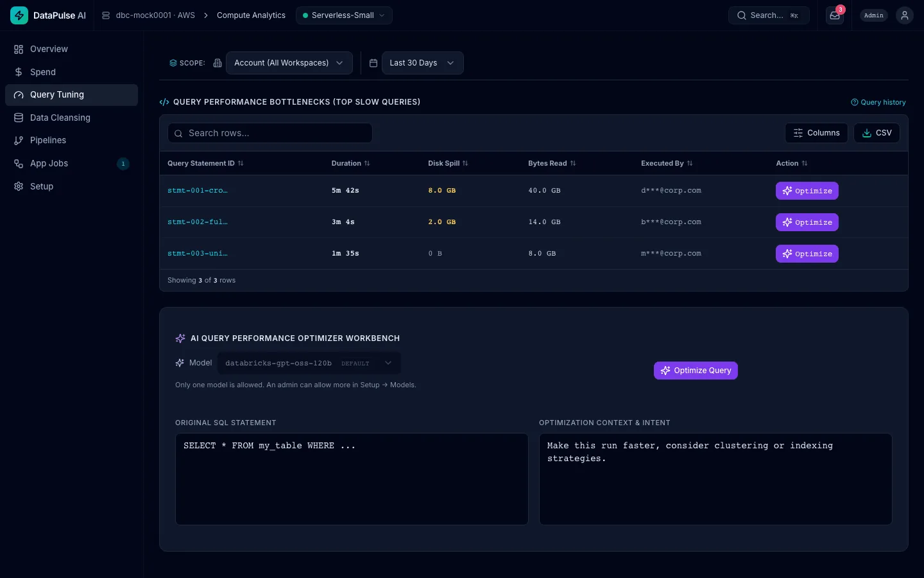Image resolution: width=924 pixels, height=578 pixels.
Task: Open the stmt-001-cro… query link
Action: tap(198, 191)
